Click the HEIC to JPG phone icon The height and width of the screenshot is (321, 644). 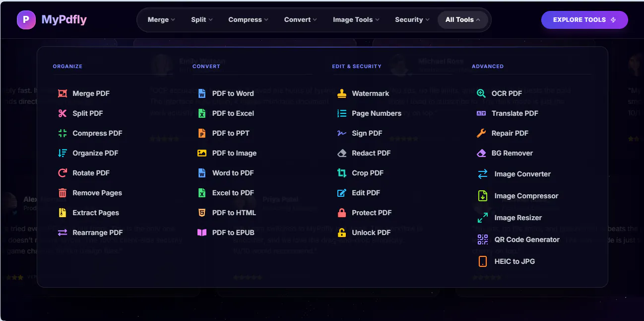tap(483, 261)
